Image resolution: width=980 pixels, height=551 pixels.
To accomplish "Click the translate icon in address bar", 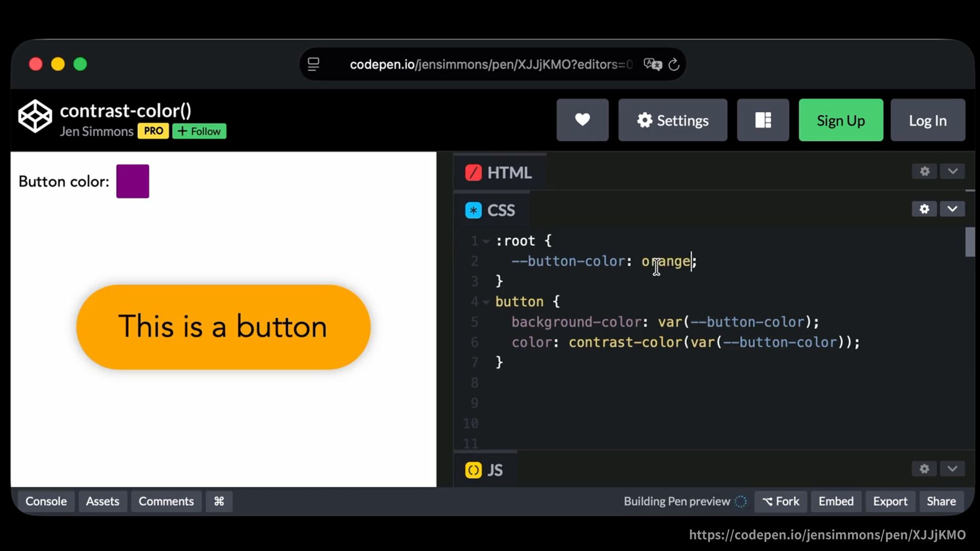I will pos(652,64).
